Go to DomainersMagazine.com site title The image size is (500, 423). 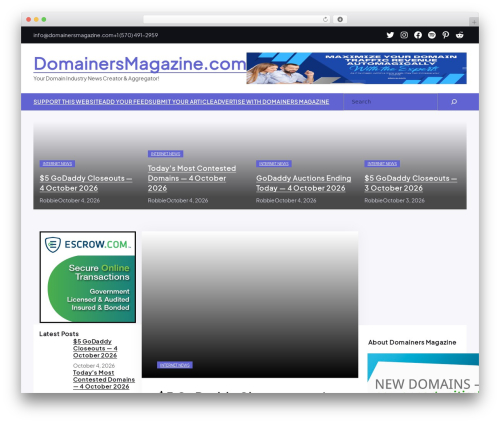[x=140, y=64]
